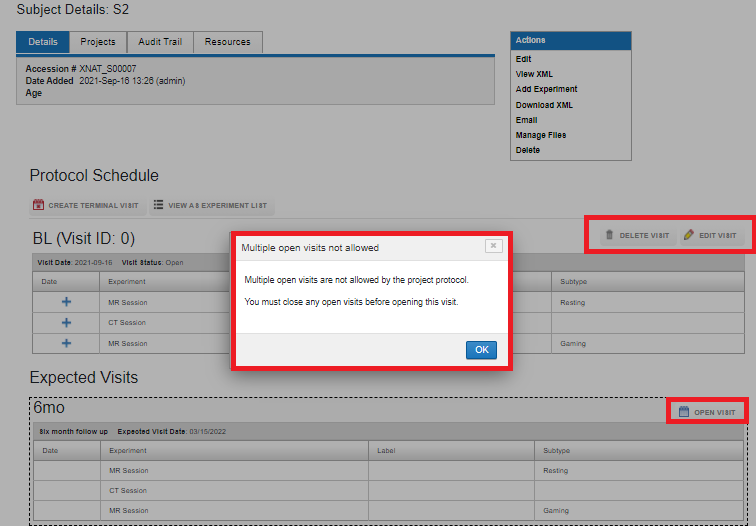Image resolution: width=756 pixels, height=526 pixels.
Task: Select the Resources tab
Action: click(x=227, y=42)
